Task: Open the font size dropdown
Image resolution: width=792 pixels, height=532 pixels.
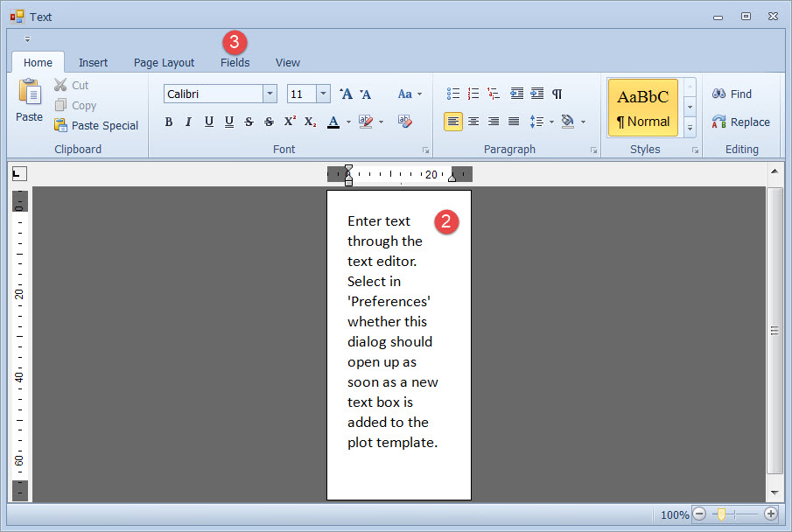Action: 323,94
